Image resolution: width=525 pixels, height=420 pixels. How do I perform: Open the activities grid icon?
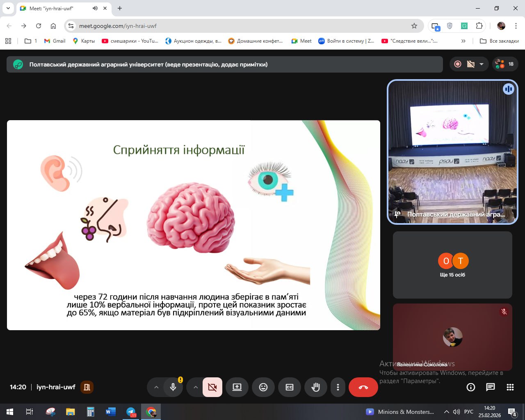point(510,387)
